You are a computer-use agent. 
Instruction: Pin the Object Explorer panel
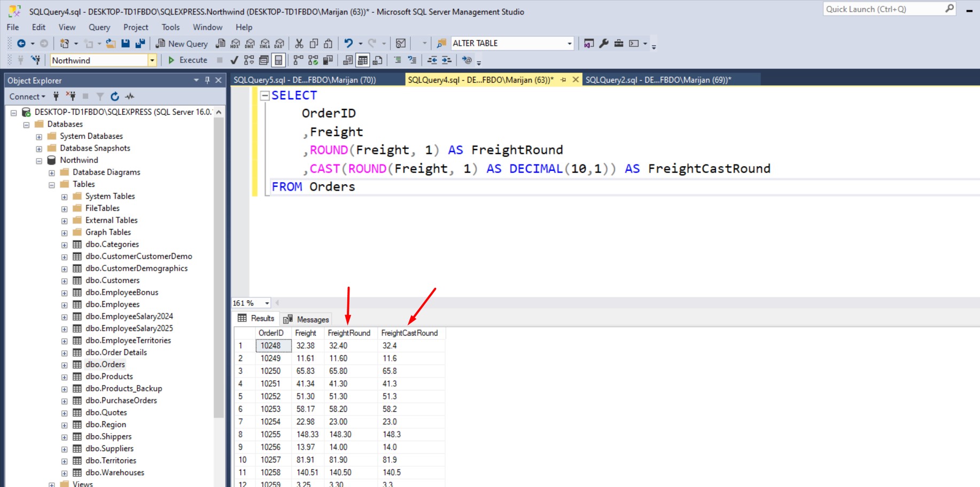(x=207, y=80)
